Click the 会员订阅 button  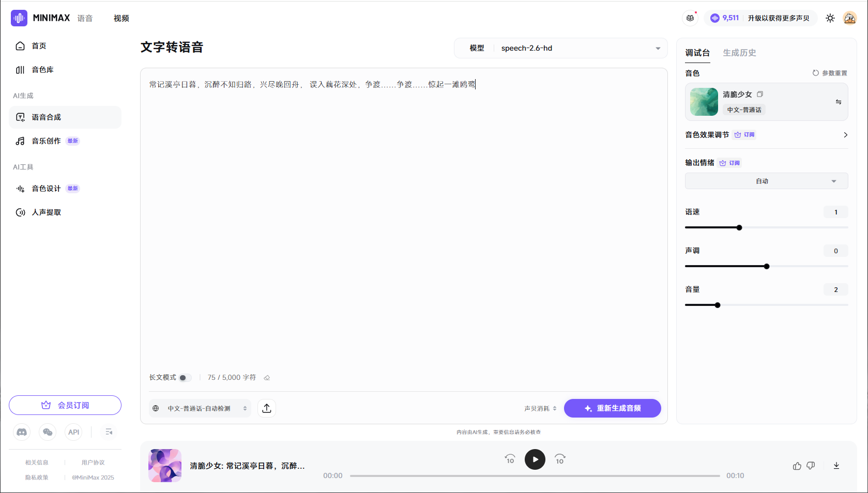tap(65, 405)
